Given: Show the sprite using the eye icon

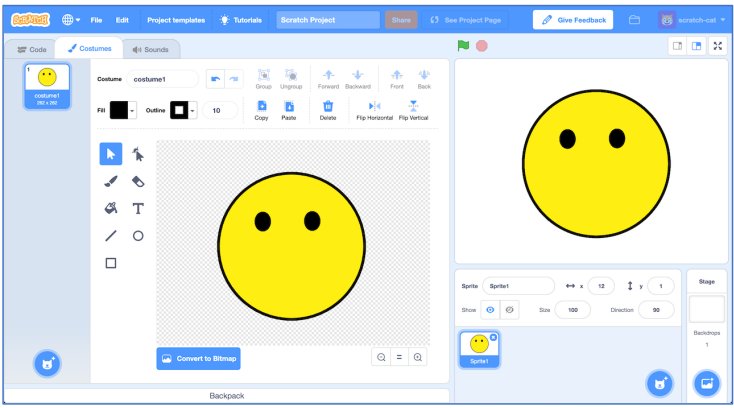Looking at the screenshot, I should (x=490, y=310).
